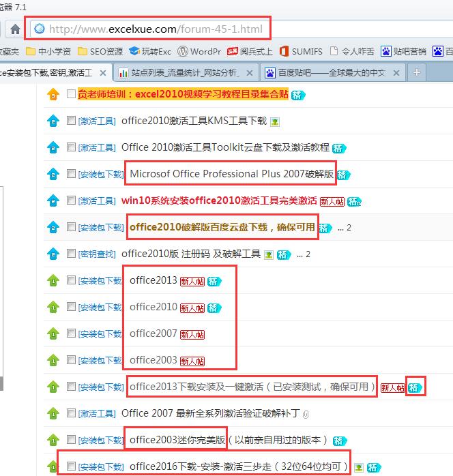The width and height of the screenshot is (453, 476).
Task: Tick checkbox for Office 2007 最新全系列 post
Action: pos(71,413)
